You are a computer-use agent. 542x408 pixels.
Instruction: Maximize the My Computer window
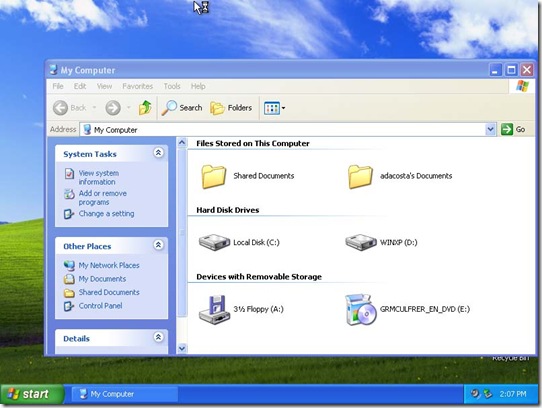(x=511, y=70)
